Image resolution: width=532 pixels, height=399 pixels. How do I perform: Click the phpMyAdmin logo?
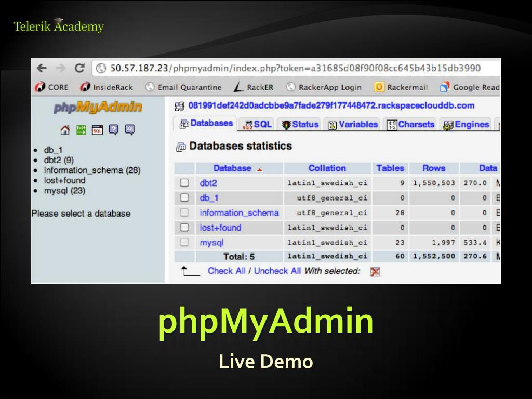pos(98,107)
